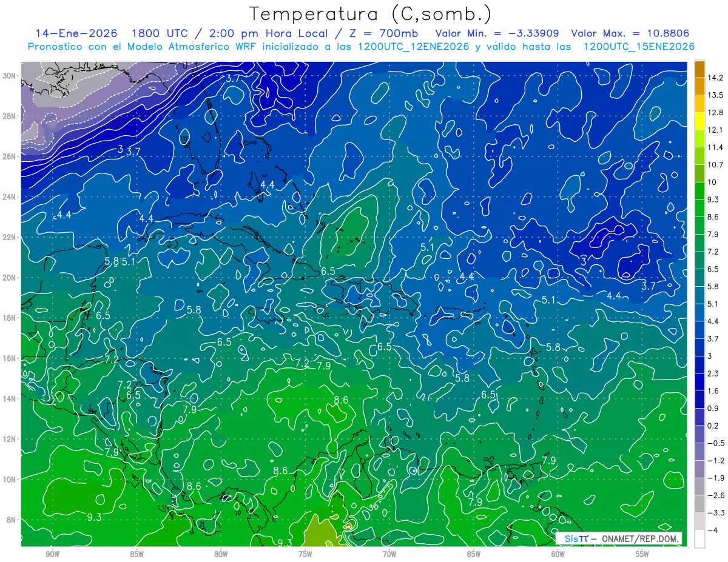Viewport: 728px width, 562px height.
Task: Click the "-1.9" colorbar scale value
Action: click(715, 478)
